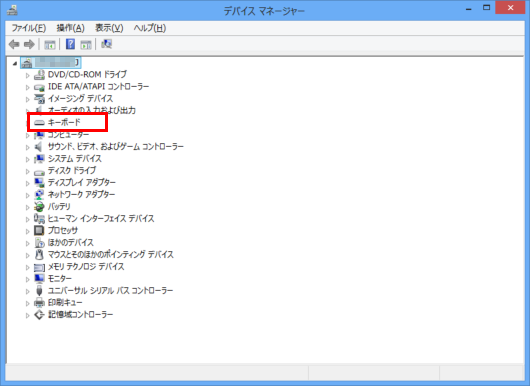
Task: Click the window system icon in title bar
Action: pyautogui.click(x=13, y=10)
